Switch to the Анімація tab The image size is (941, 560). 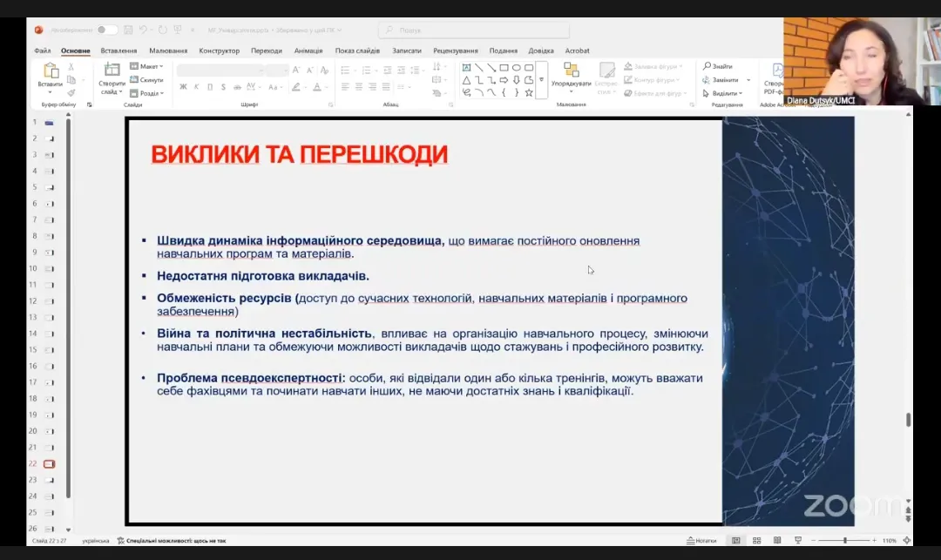(308, 51)
